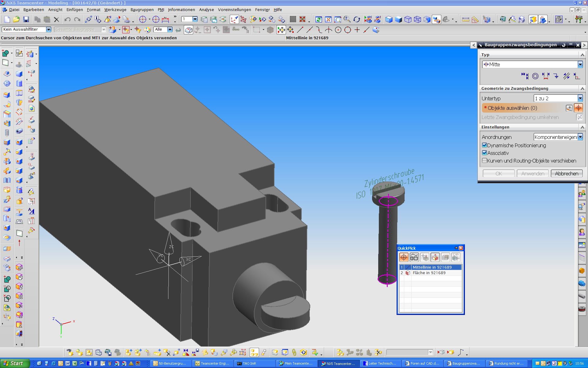Click the Reverse last constraint icon

[x=579, y=117]
